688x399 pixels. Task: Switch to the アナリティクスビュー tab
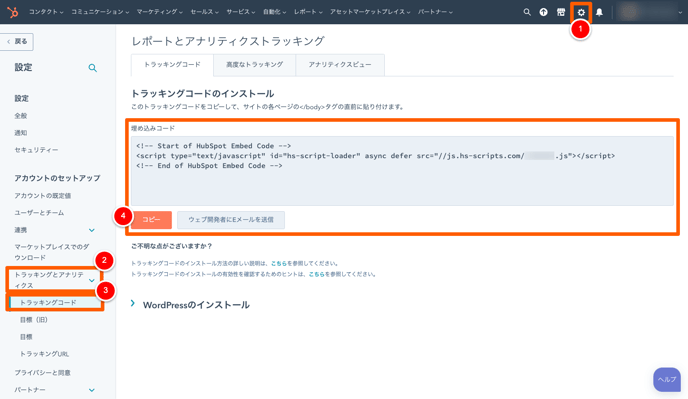[x=340, y=65]
